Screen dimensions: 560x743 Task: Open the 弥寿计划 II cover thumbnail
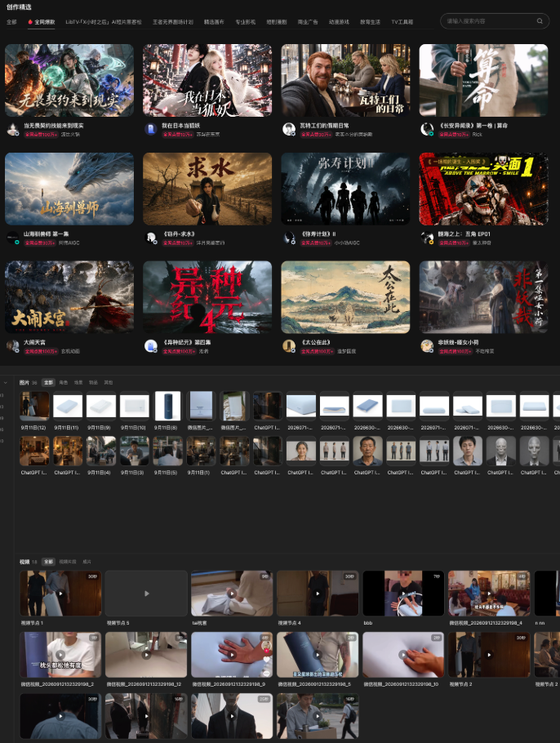[x=345, y=189]
